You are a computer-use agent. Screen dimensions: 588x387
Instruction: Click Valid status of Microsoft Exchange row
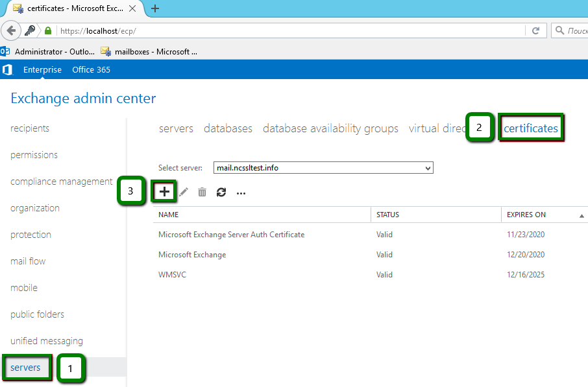coord(384,255)
